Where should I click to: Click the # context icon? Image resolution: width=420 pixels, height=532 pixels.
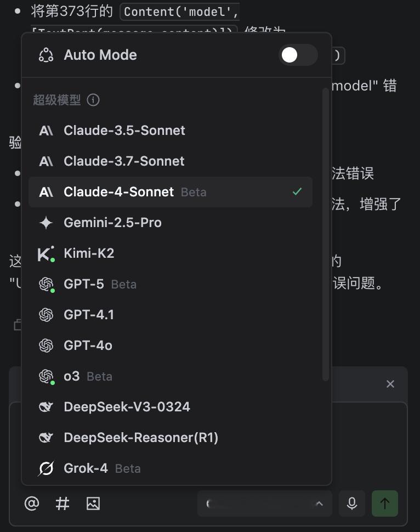(x=63, y=503)
